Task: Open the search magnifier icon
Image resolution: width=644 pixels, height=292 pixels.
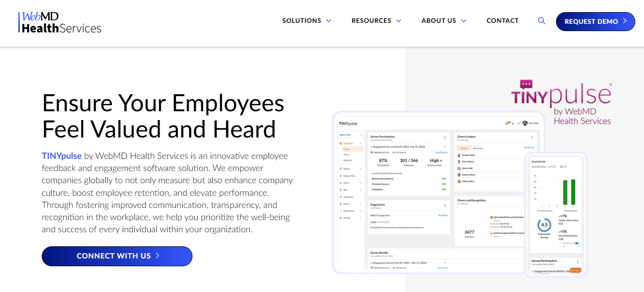Action: [x=541, y=21]
